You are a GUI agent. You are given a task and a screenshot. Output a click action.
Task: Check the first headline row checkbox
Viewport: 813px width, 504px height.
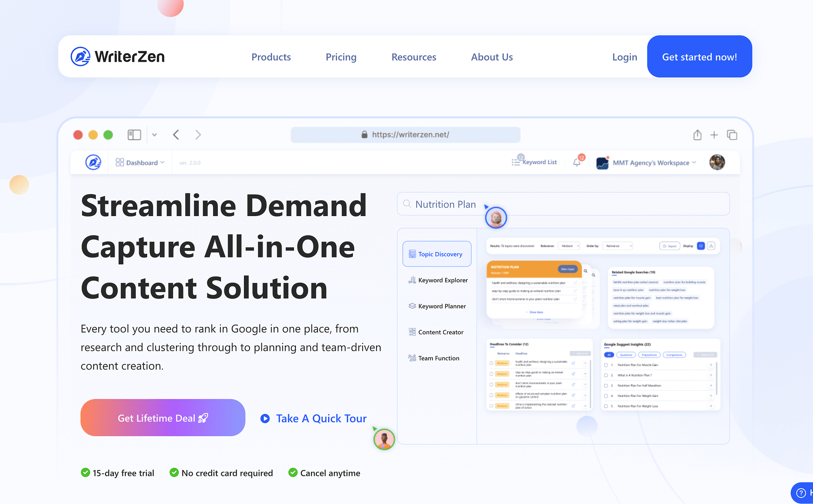point(491,363)
